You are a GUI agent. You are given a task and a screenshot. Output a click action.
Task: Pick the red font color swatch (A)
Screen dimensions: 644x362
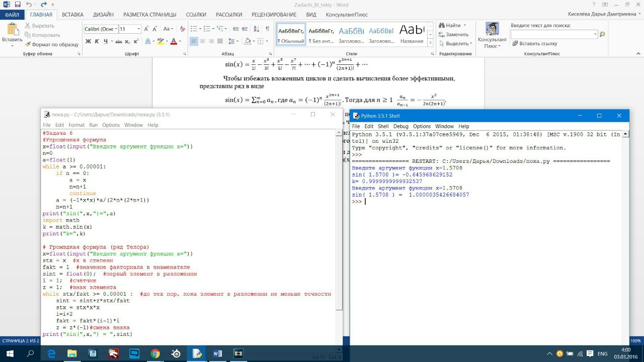(x=173, y=41)
